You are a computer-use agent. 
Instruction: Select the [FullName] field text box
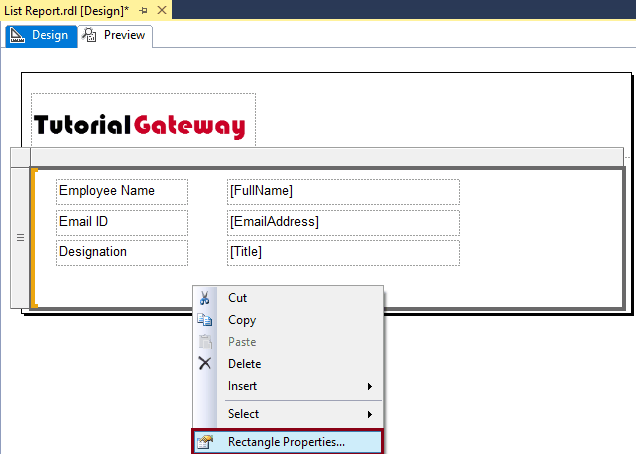click(343, 191)
